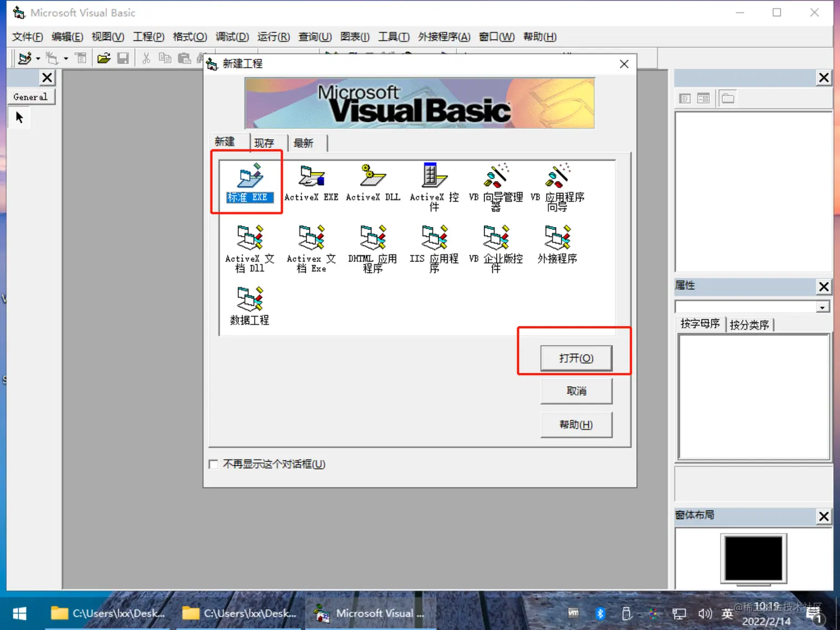Switch to the 现存 tab
840x630 pixels.
[x=269, y=143]
